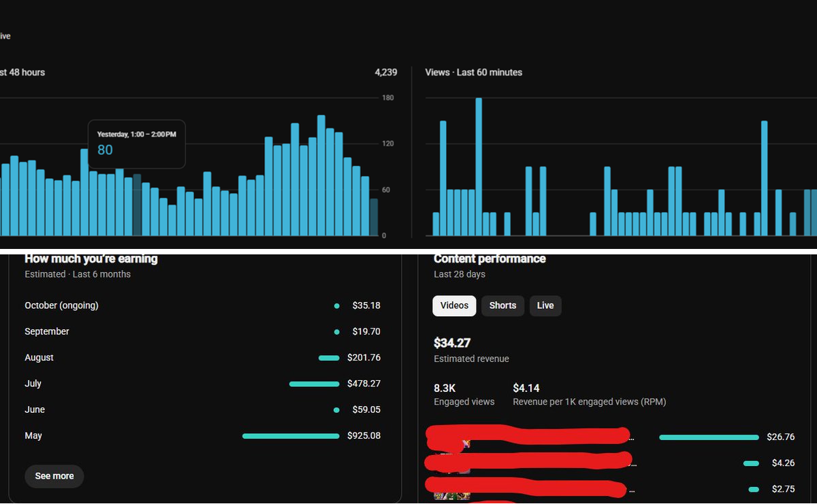Viewport: 817px width, 504px height.
Task: Click the $26.76 video revenue value
Action: (781, 437)
